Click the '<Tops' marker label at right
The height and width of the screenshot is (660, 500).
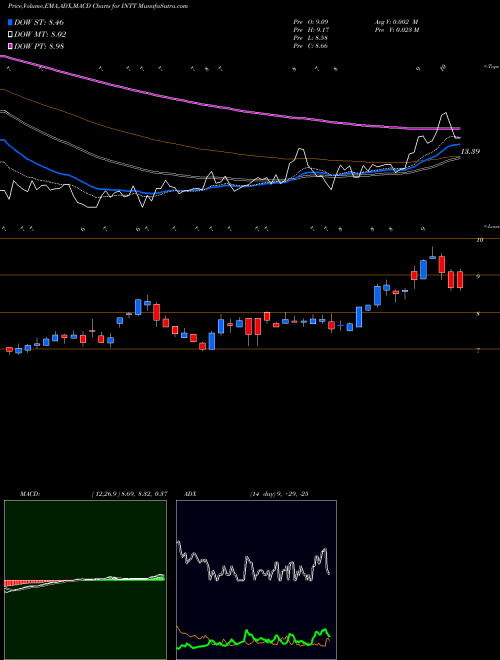click(491, 67)
